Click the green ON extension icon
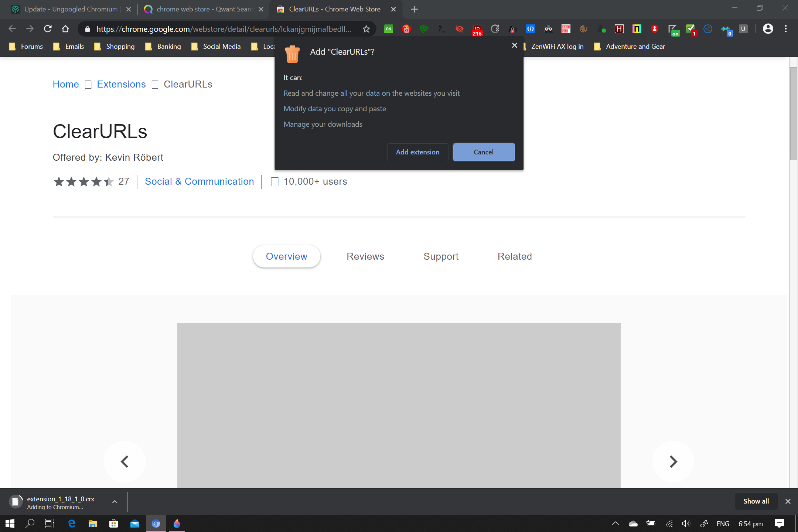The height and width of the screenshot is (532, 798). point(388,29)
